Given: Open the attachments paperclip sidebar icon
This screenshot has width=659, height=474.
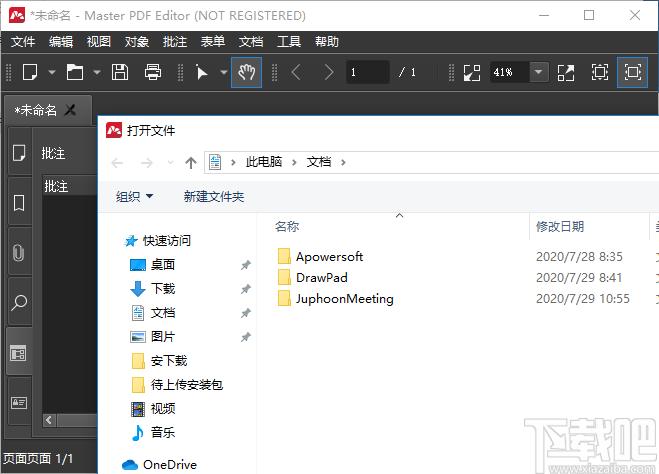Looking at the screenshot, I should click(x=19, y=253).
